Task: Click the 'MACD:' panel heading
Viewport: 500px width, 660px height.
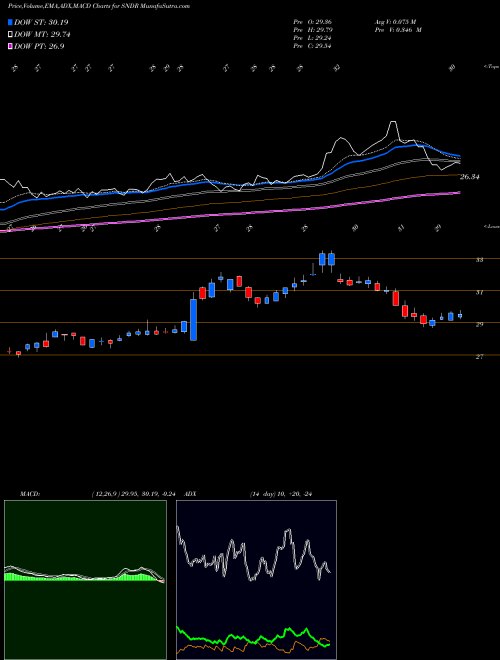Action: (30, 494)
